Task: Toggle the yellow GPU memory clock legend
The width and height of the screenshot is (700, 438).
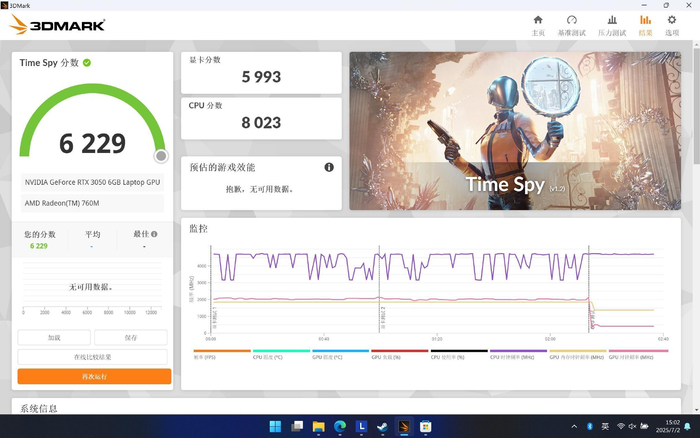Action: point(578,355)
